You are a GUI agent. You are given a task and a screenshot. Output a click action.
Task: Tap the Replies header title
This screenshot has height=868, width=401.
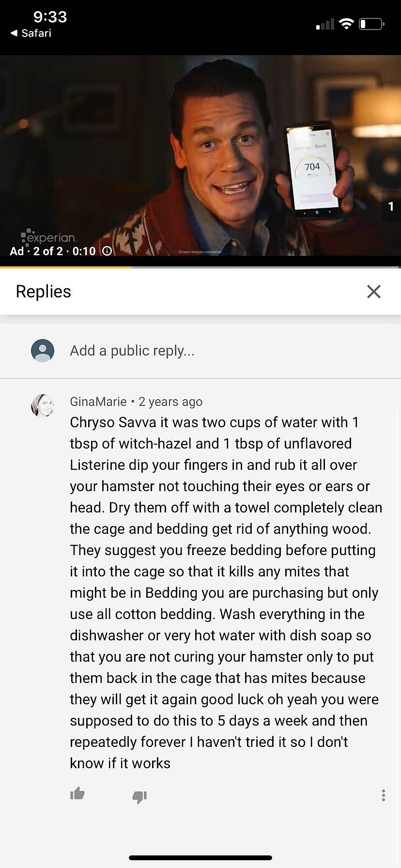click(x=44, y=292)
